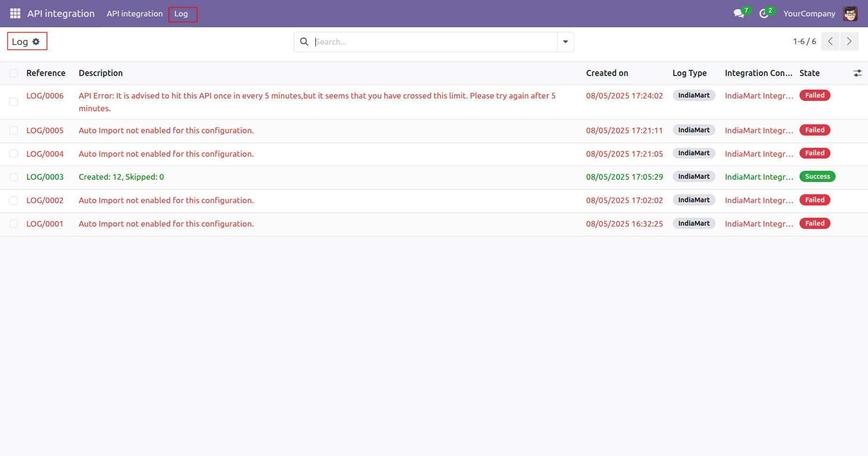868x456 pixels.
Task: Tick the LOG/0003 row checkbox
Action: click(x=14, y=177)
